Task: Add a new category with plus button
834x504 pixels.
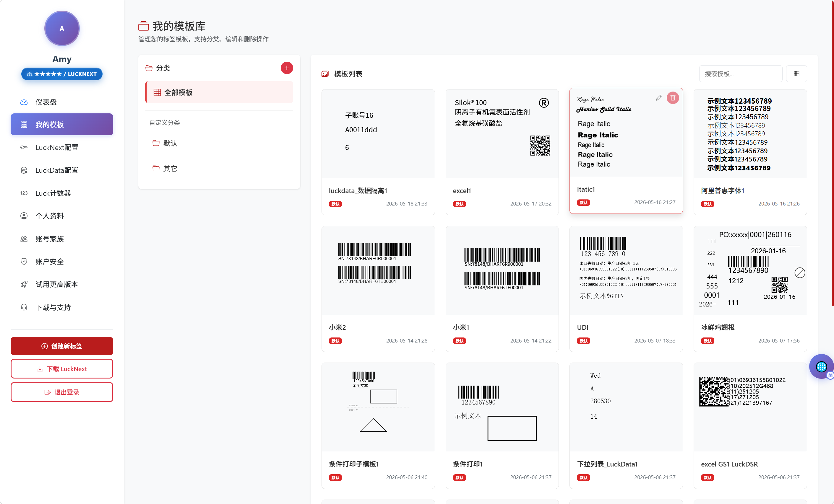Action: pos(287,68)
